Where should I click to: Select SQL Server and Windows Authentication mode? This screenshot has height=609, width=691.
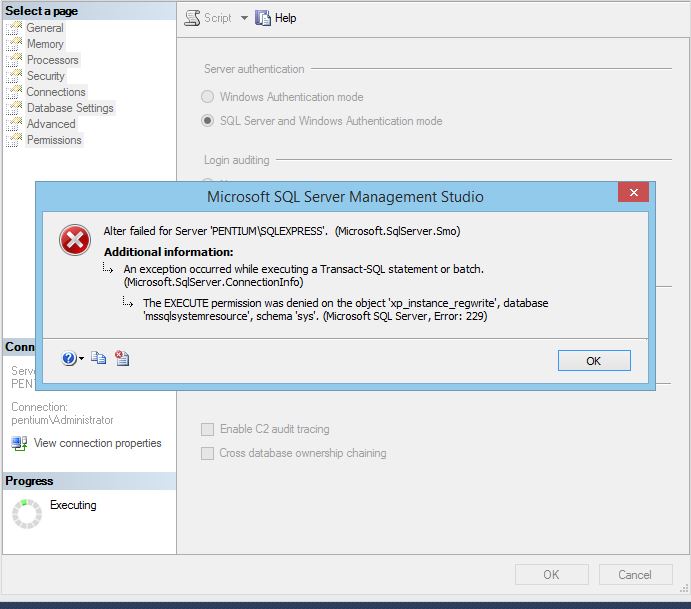pos(208,120)
